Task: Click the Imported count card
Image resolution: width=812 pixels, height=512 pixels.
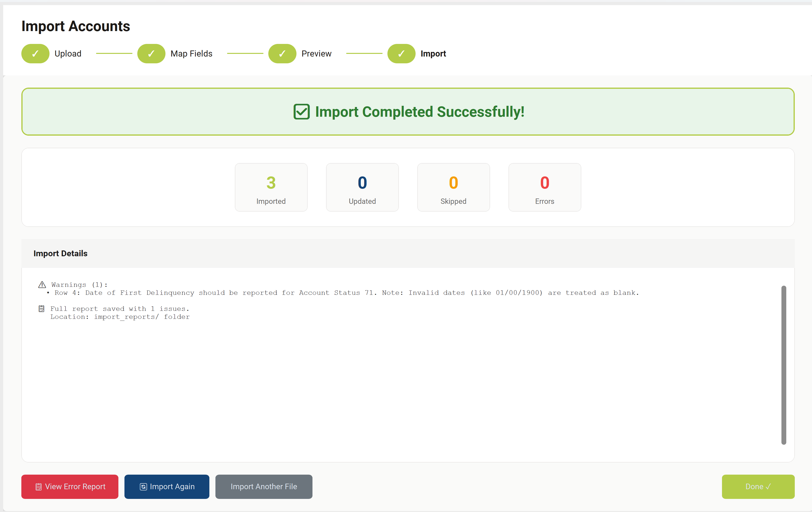Action: click(271, 187)
